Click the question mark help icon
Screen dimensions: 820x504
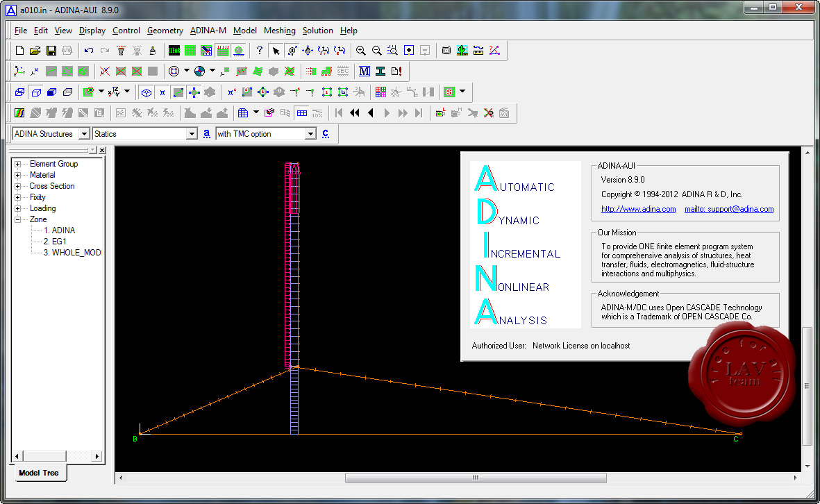260,50
